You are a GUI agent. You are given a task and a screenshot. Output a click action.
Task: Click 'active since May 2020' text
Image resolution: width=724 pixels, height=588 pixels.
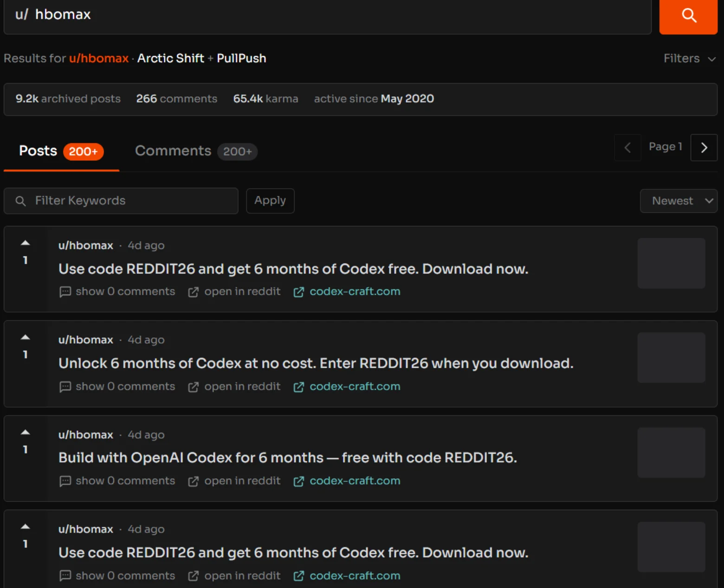[x=374, y=99]
